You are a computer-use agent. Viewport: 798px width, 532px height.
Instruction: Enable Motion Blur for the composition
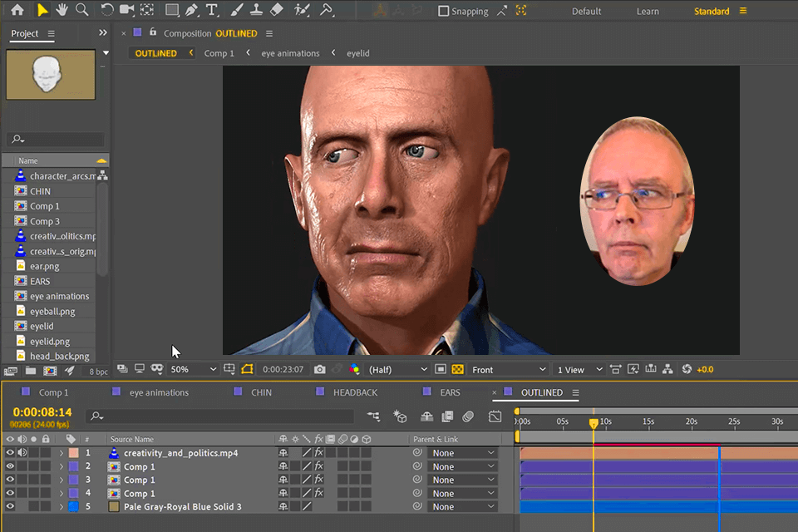[x=468, y=417]
